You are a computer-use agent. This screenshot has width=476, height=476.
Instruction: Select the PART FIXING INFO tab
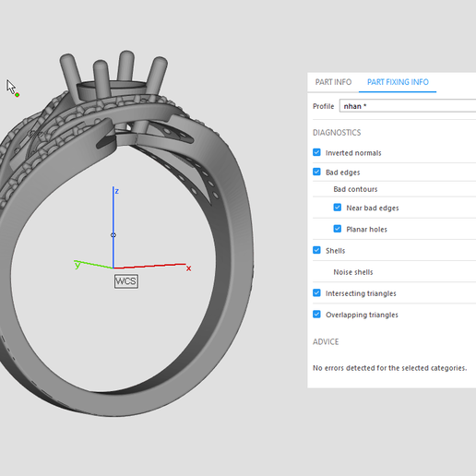click(398, 82)
